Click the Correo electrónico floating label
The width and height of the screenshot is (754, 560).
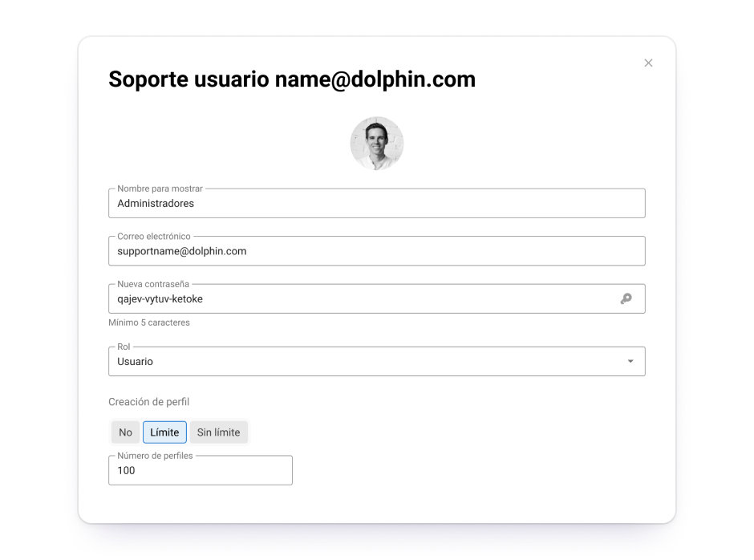pyautogui.click(x=154, y=237)
